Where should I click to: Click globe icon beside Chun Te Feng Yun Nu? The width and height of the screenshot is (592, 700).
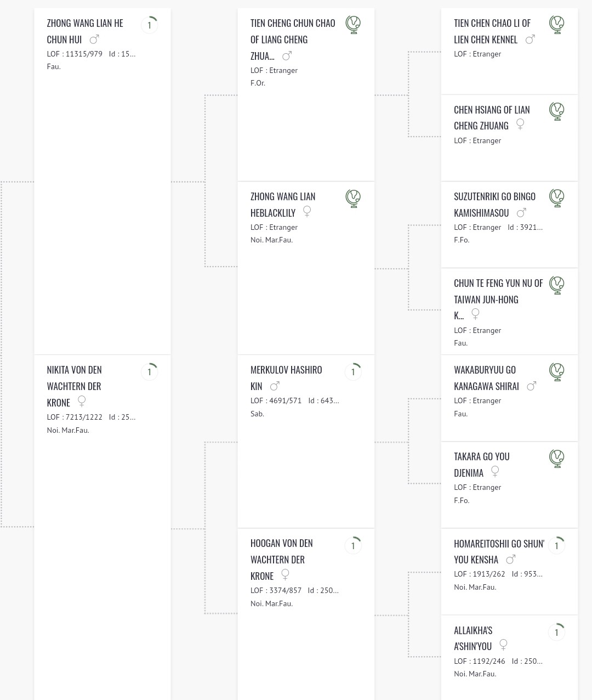click(x=557, y=285)
